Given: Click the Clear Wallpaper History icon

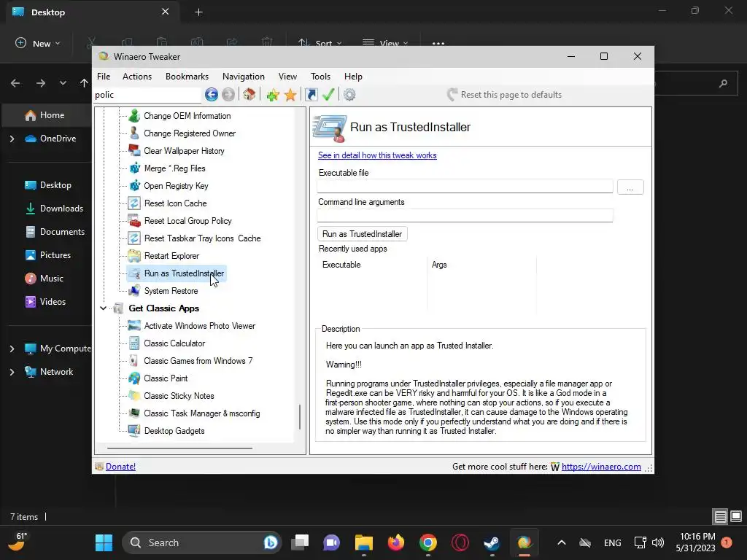Looking at the screenshot, I should tap(134, 151).
